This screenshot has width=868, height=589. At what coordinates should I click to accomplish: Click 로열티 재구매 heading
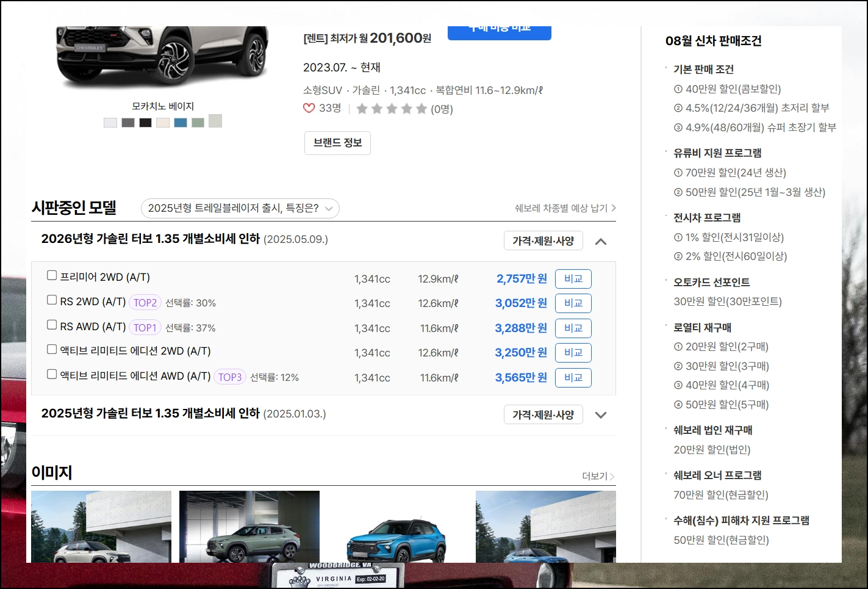(x=702, y=328)
